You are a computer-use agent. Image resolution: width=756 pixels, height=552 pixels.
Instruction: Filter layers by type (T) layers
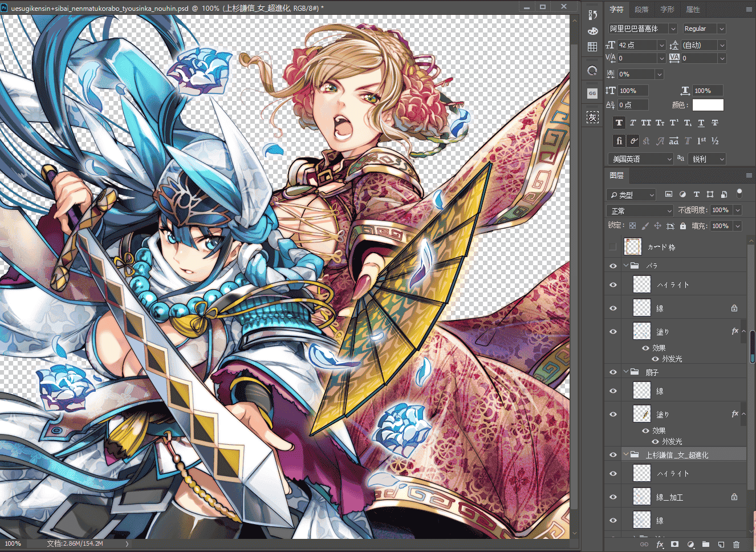[x=696, y=194]
